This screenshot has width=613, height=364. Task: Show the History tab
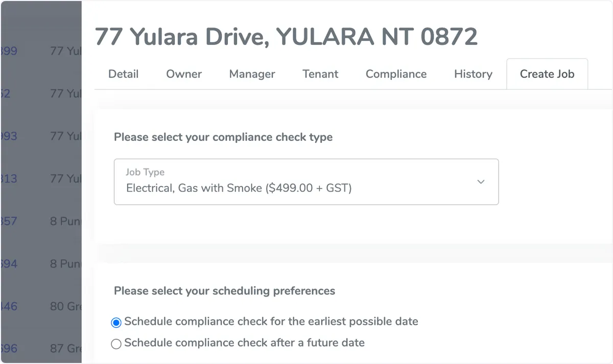pos(473,74)
